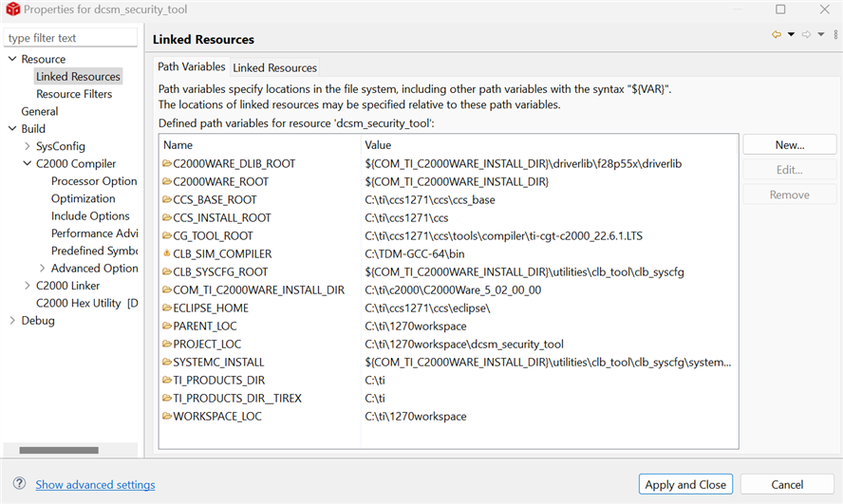
Task: Select the PROJECT_LOC variable name
Action: click(x=207, y=344)
